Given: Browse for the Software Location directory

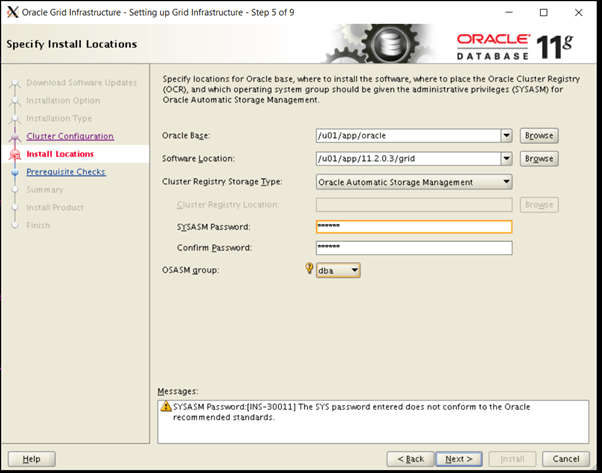Looking at the screenshot, I should [x=539, y=159].
